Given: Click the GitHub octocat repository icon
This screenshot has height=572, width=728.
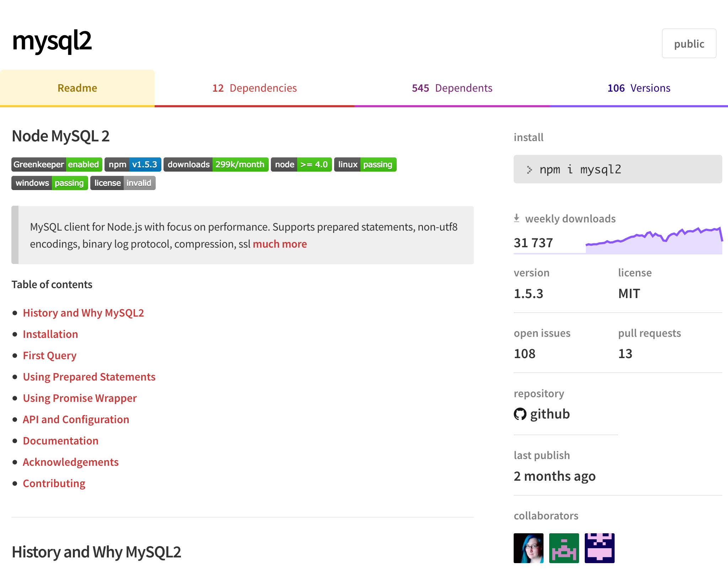Looking at the screenshot, I should [520, 414].
